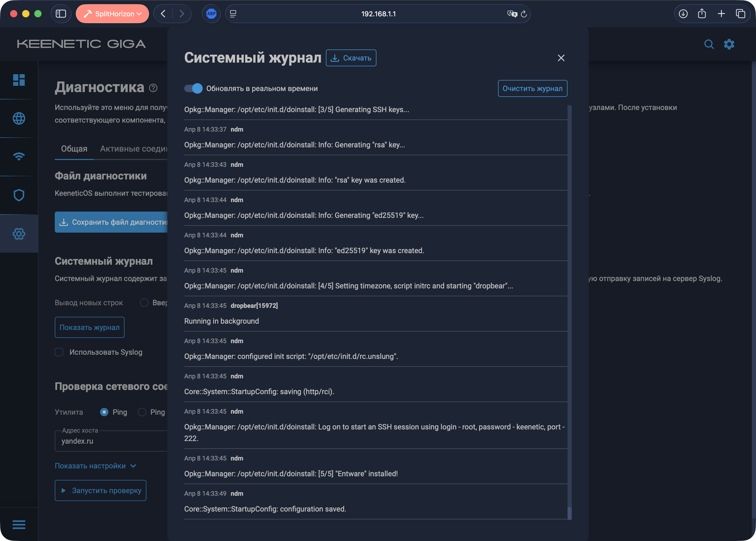Show Safari downloads icon
This screenshot has height=541, width=756.
point(683,14)
